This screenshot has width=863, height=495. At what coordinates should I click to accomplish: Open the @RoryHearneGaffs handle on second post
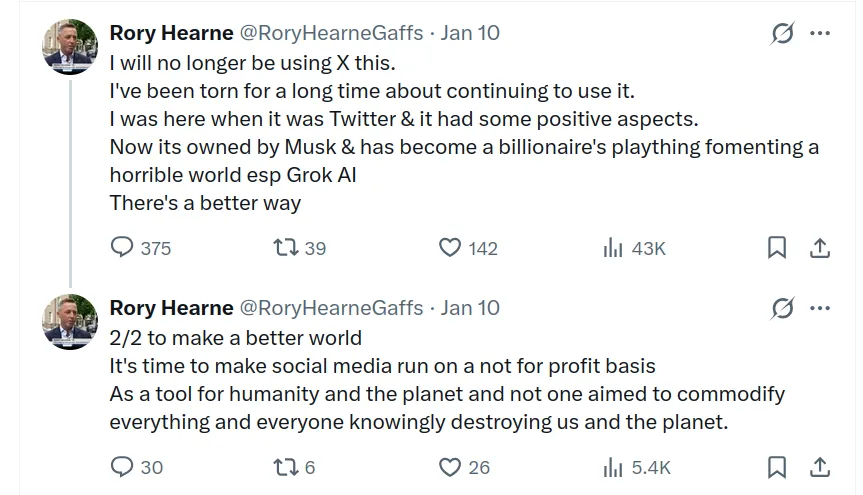click(x=332, y=308)
